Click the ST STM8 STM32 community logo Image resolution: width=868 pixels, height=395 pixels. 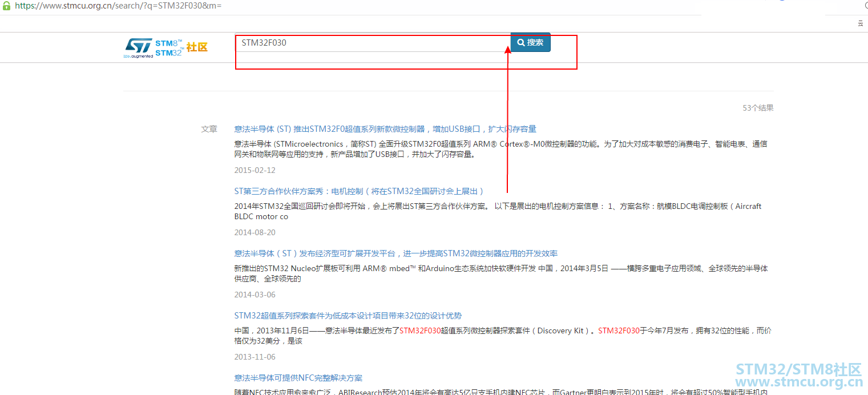pos(166,49)
